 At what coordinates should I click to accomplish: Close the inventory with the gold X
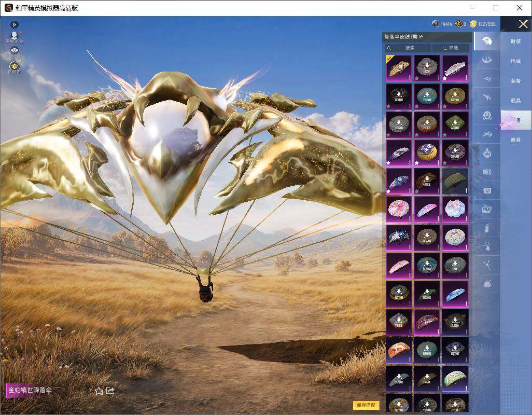coord(523,24)
